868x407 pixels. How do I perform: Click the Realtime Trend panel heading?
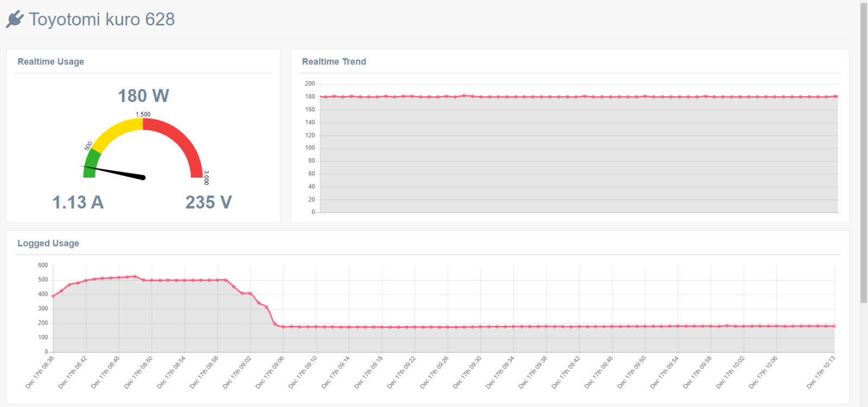point(334,62)
